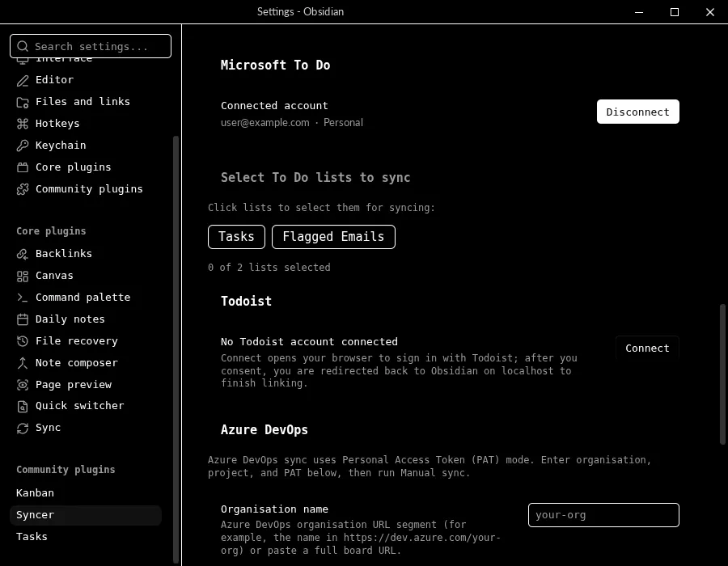Open Daily notes settings
This screenshot has width=728, height=566.
86,319
